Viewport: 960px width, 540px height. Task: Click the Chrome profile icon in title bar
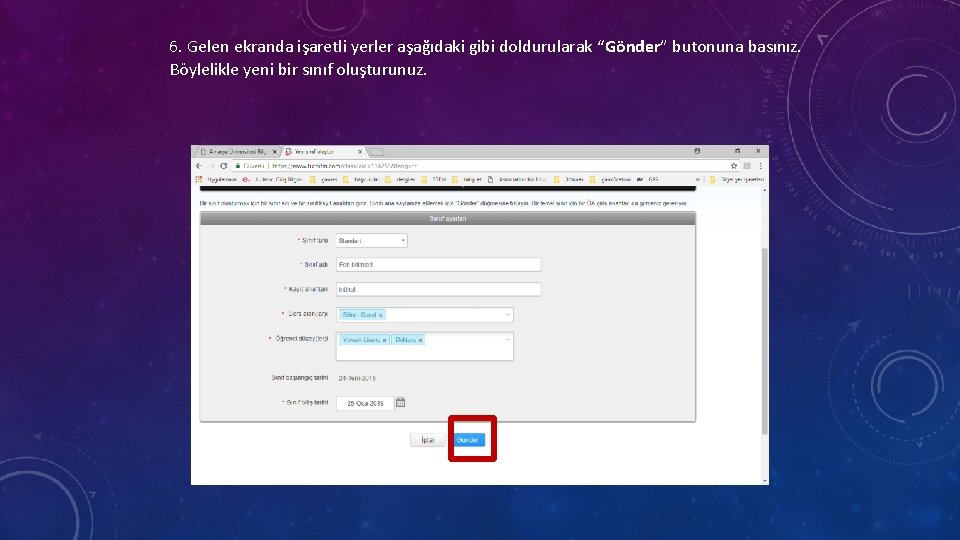[697, 151]
